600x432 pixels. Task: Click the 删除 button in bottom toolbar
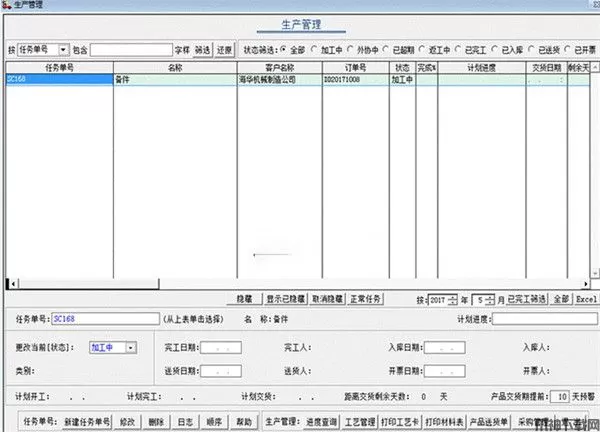(155, 422)
